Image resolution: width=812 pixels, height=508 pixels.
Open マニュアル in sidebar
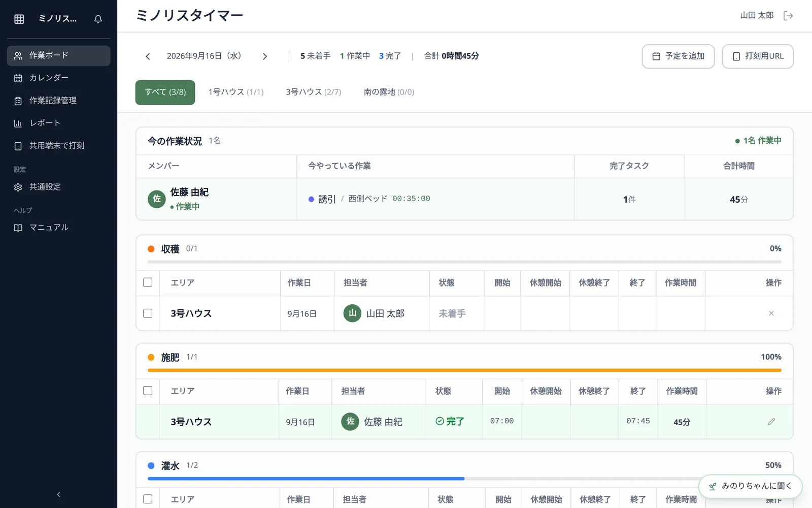[58, 228]
